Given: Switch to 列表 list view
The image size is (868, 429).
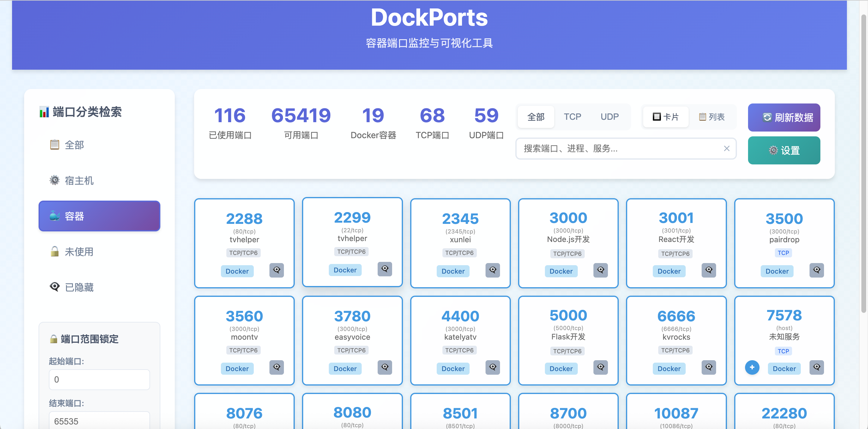Looking at the screenshot, I should pyautogui.click(x=712, y=117).
